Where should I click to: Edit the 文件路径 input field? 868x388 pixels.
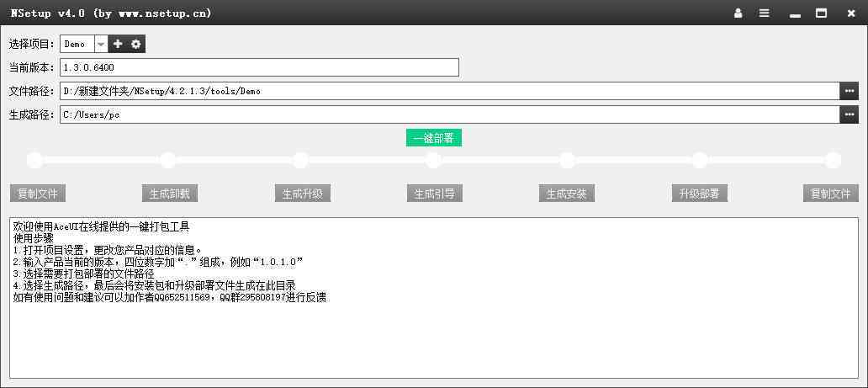[449, 91]
